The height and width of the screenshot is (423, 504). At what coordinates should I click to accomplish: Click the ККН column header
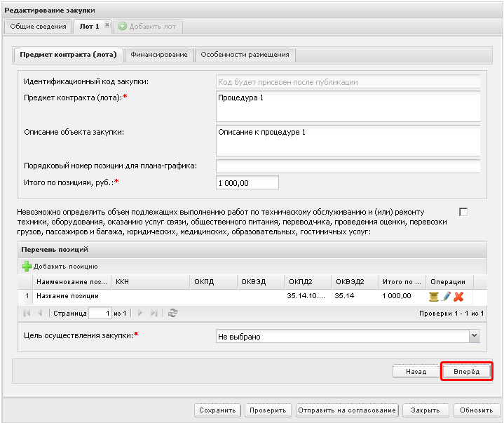coord(150,282)
